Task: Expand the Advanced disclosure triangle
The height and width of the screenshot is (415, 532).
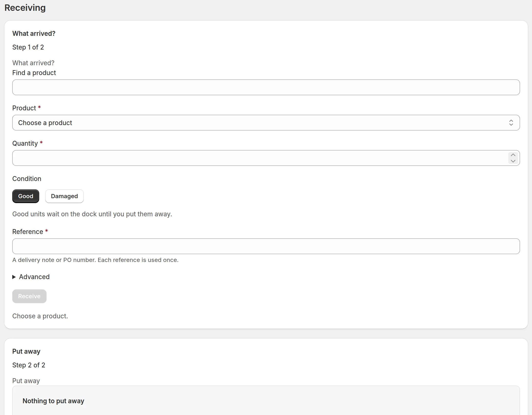Action: [14, 277]
